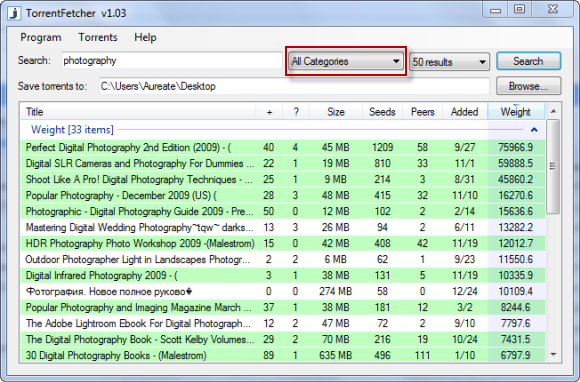Click weight value 75966.9
This screenshot has width=580, height=382.
pyautogui.click(x=515, y=148)
